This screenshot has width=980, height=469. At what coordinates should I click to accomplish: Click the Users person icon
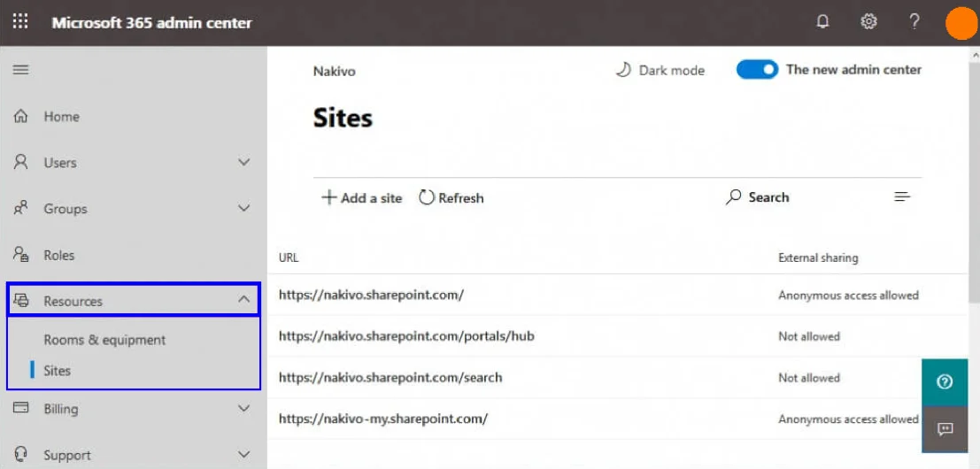click(20, 162)
